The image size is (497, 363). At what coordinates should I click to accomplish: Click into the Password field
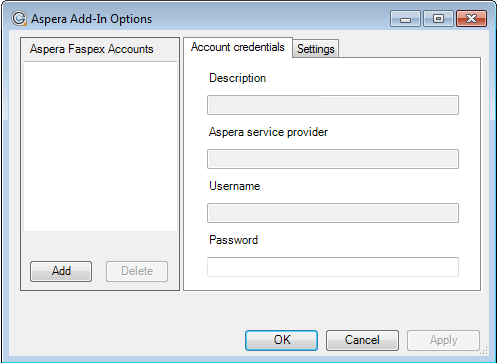click(x=333, y=267)
